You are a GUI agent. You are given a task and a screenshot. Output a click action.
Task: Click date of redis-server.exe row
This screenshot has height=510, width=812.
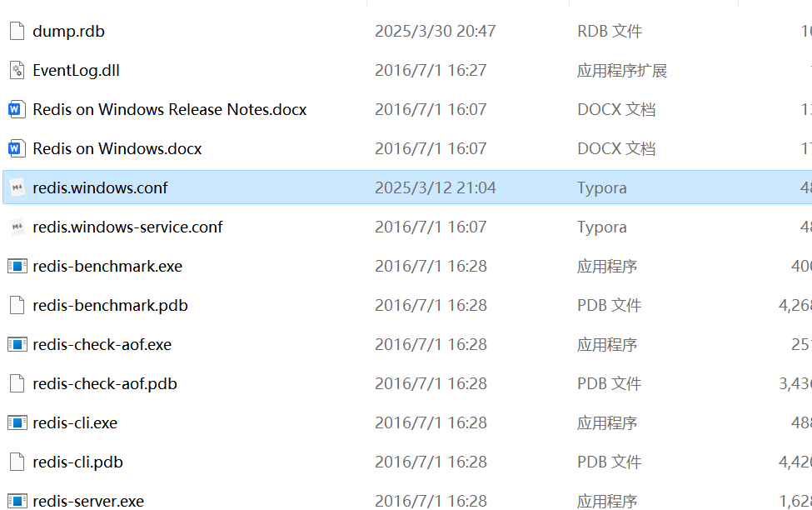pos(431,501)
